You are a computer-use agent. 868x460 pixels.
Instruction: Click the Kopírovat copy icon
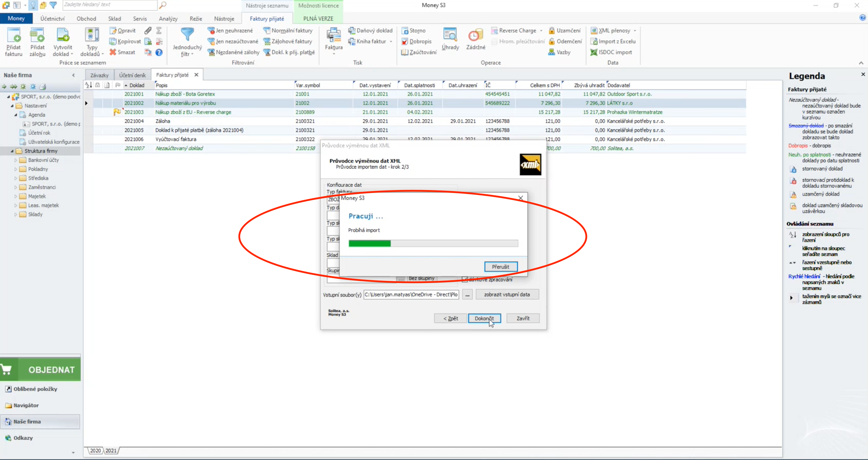pyautogui.click(x=113, y=41)
